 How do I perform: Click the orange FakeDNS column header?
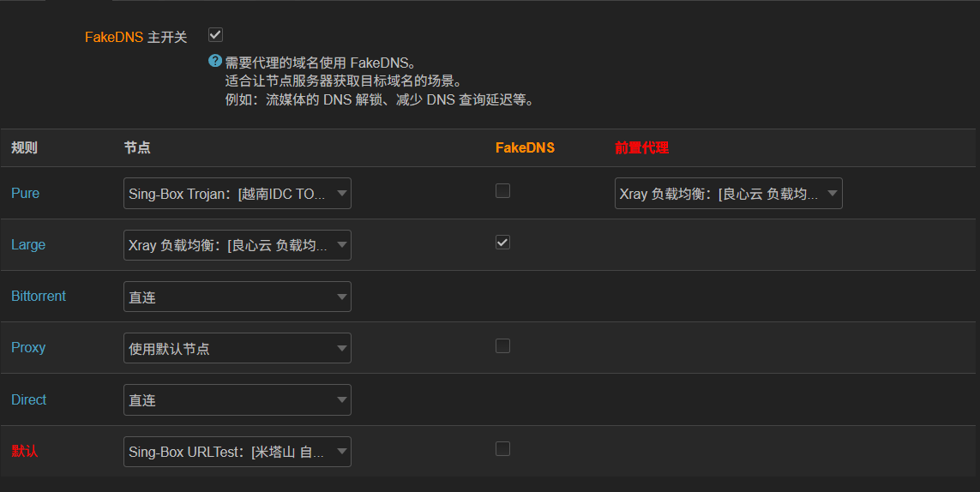pos(525,147)
